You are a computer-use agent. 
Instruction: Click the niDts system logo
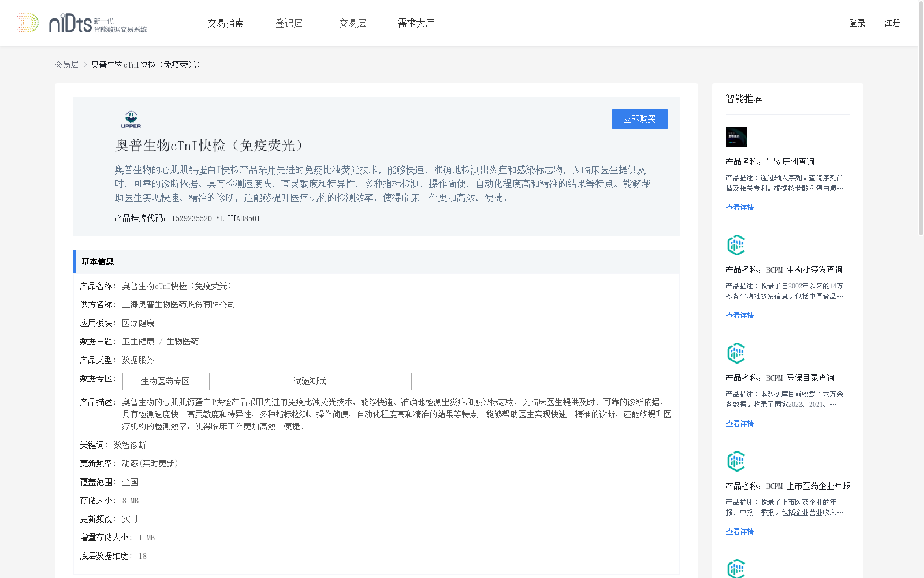pos(98,23)
